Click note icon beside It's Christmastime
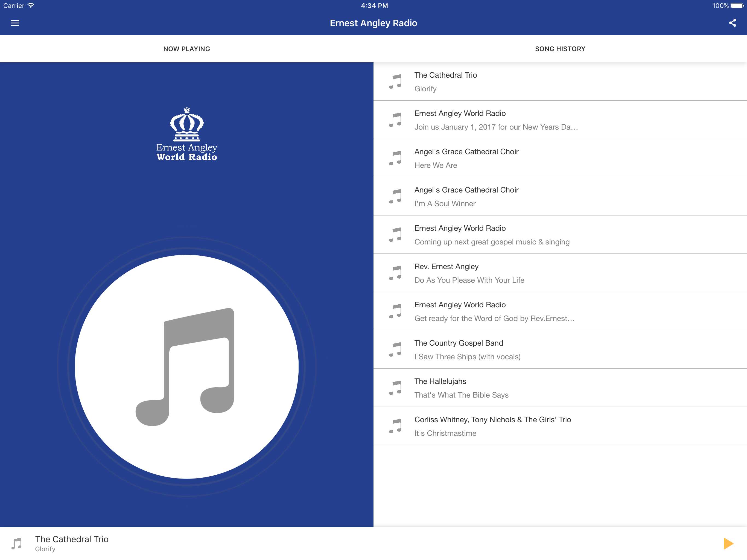The image size is (747, 560). coord(395,426)
